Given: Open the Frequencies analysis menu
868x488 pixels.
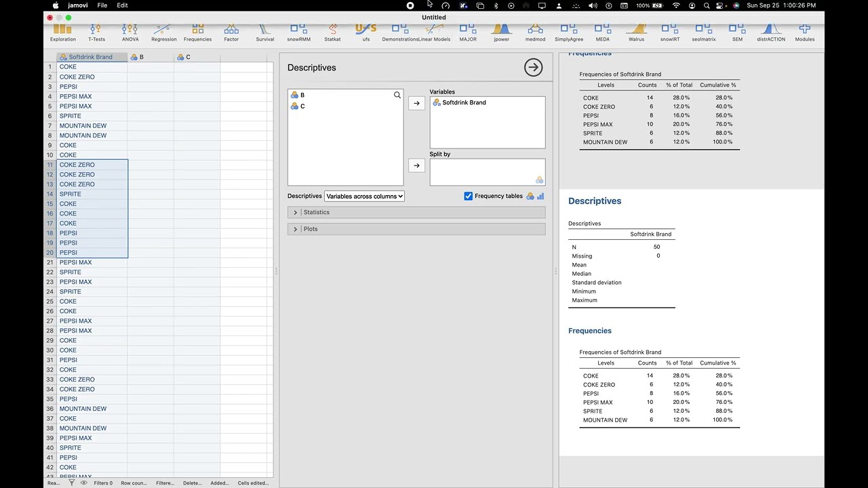Looking at the screenshot, I should coord(197,33).
